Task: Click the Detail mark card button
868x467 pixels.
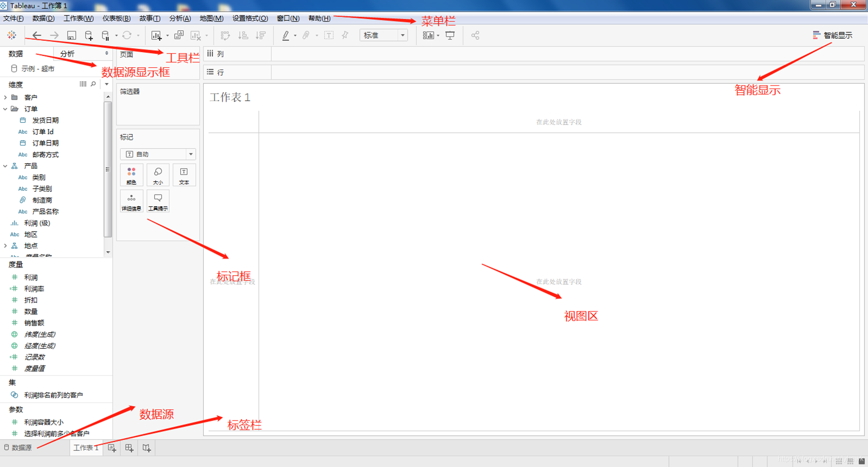Action: 131,201
